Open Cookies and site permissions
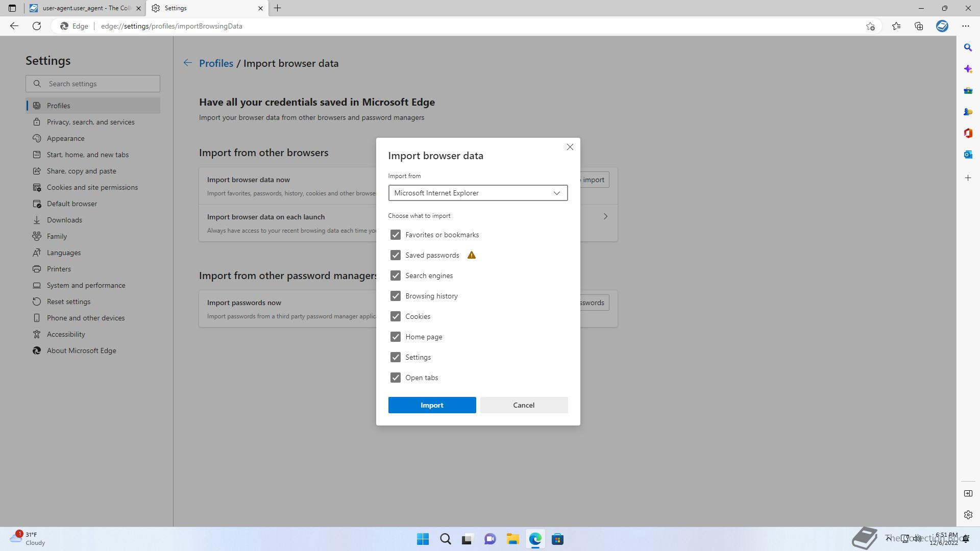The height and width of the screenshot is (551, 980). pyautogui.click(x=93, y=187)
